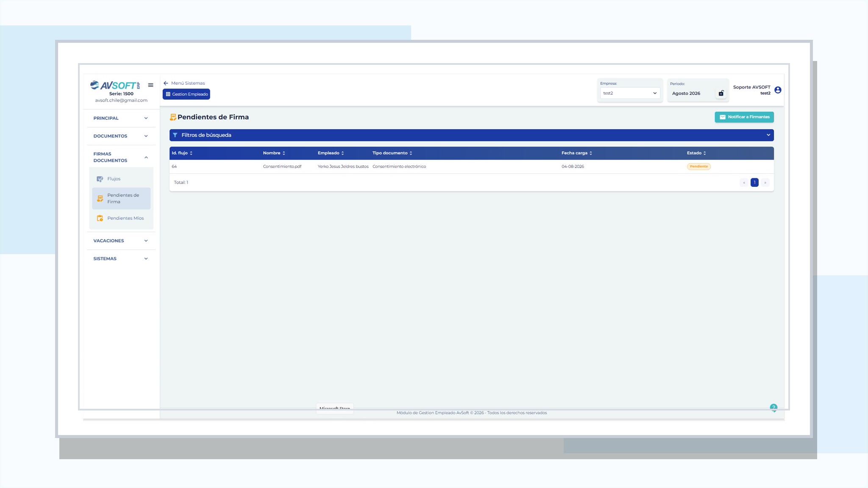Expand the SISTEMAS menu section
The image size is (868, 488).
click(121, 258)
